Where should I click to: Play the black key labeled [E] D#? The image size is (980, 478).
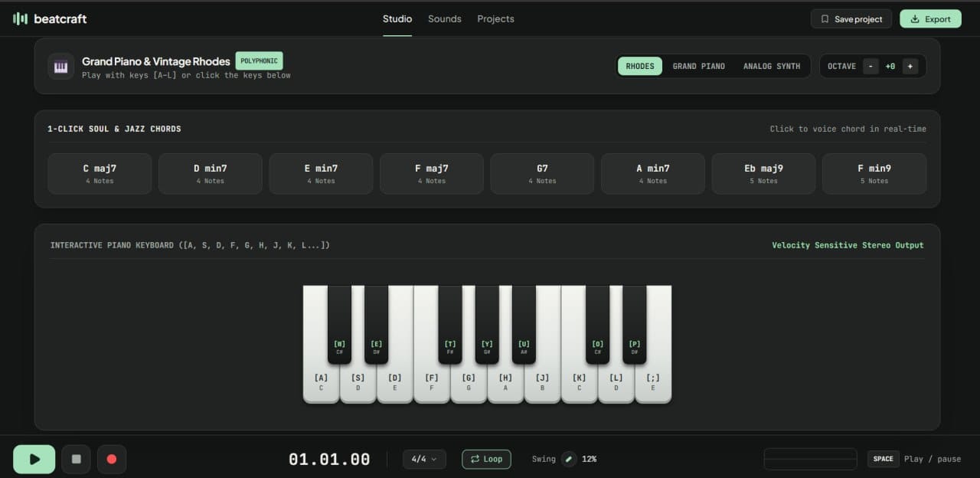click(376, 325)
